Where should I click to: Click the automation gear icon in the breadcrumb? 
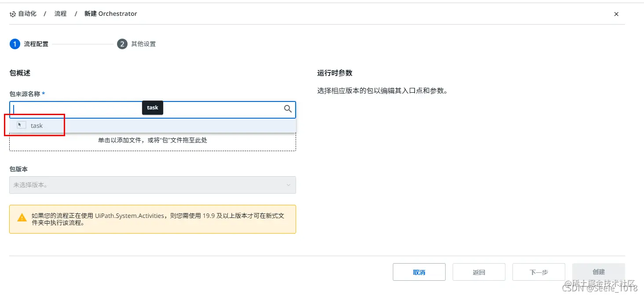tap(12, 14)
